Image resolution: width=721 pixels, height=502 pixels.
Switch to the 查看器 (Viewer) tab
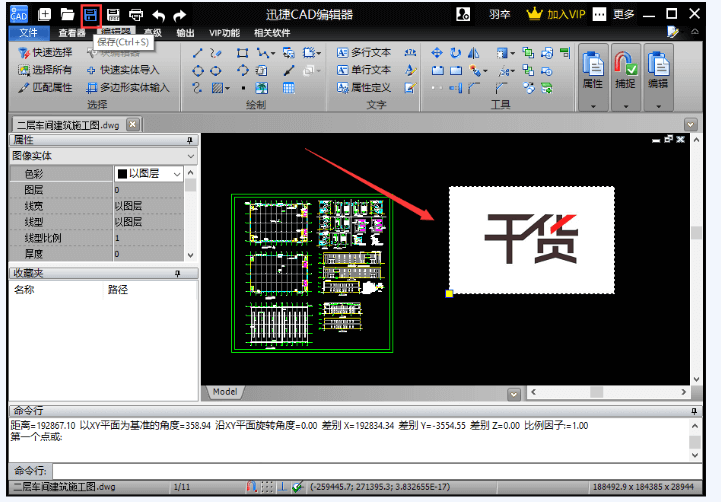point(72,33)
